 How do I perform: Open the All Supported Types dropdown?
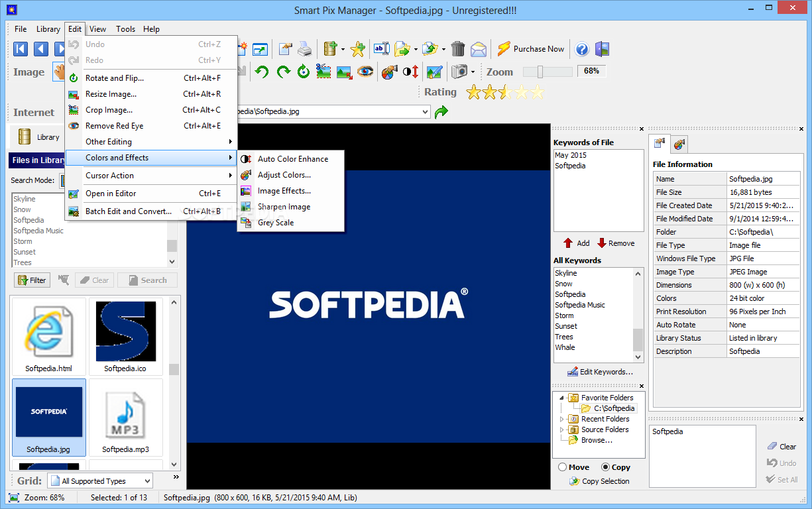click(x=146, y=481)
